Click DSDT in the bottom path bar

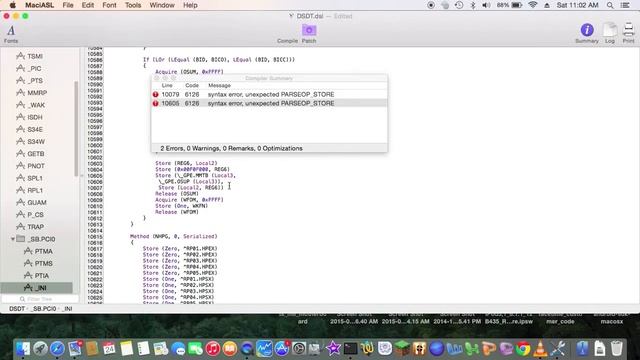point(17,309)
